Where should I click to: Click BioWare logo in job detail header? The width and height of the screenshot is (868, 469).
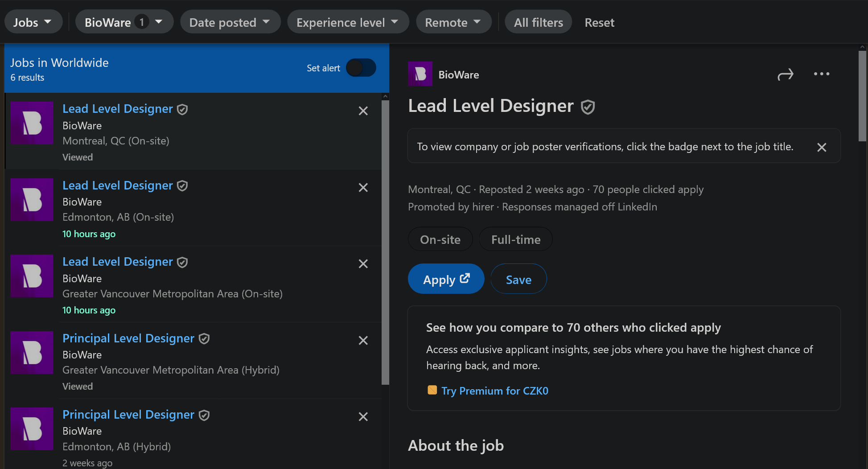[420, 74]
